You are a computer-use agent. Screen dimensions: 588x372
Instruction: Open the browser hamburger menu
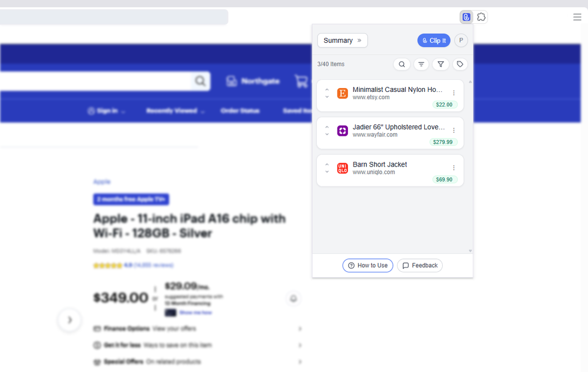pos(577,17)
